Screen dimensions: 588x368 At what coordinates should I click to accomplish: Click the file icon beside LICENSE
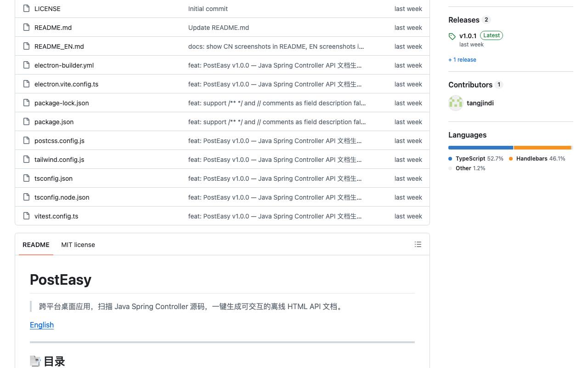point(26,9)
